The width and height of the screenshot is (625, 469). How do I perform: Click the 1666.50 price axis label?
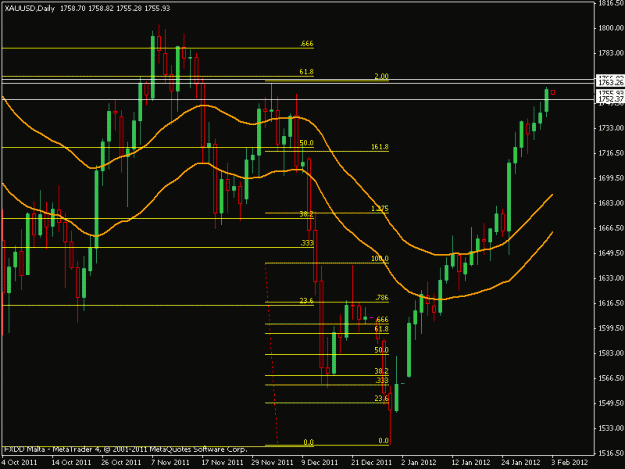point(611,228)
